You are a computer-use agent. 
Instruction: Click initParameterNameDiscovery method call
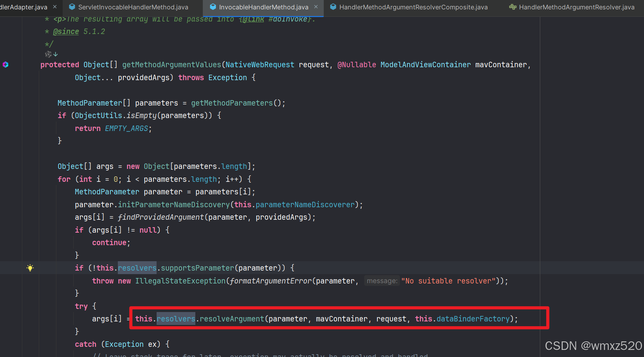tap(174, 205)
